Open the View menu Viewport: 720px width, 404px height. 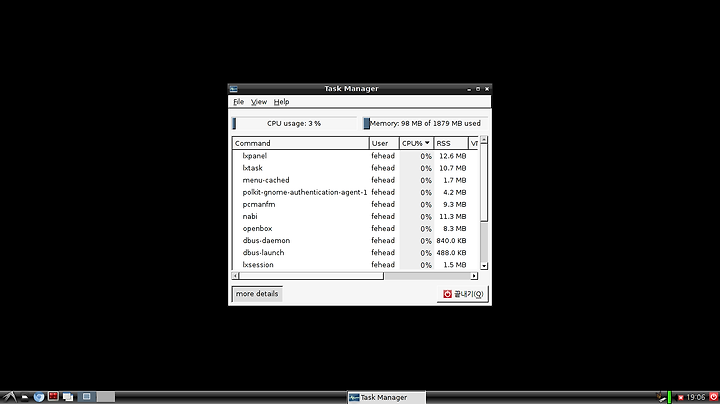click(x=259, y=102)
